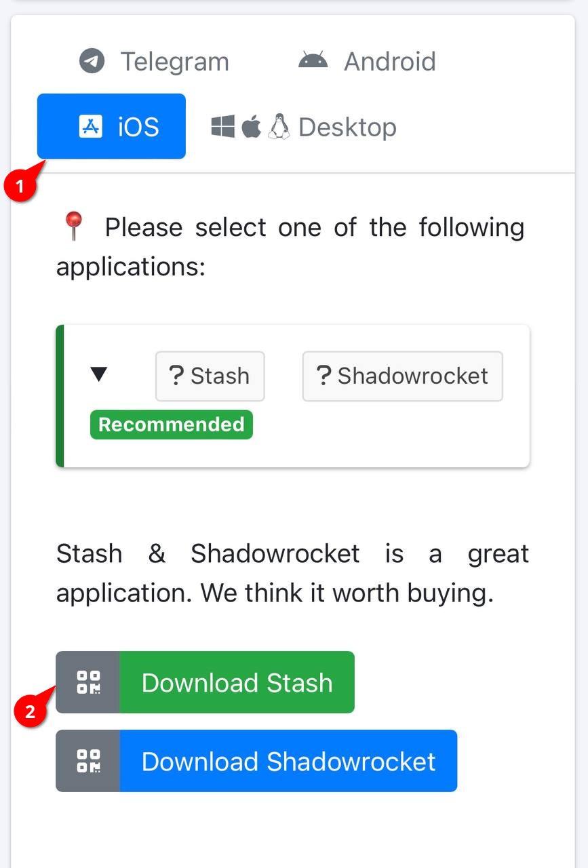This screenshot has height=868, width=588.
Task: Toggle the Stash application option
Action: (210, 376)
